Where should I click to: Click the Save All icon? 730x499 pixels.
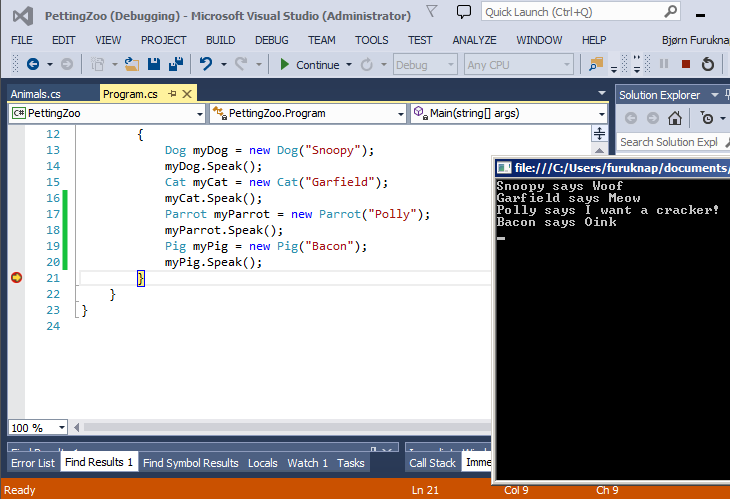point(176,64)
